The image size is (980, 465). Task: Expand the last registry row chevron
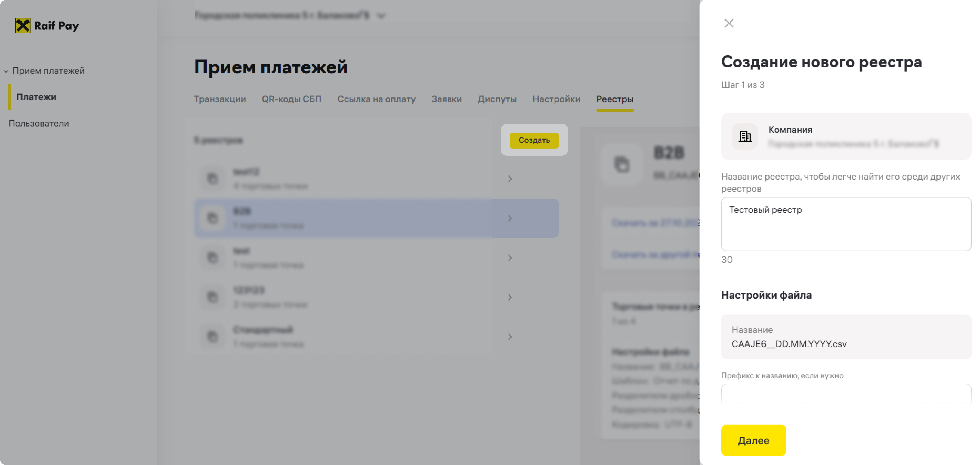pos(510,337)
